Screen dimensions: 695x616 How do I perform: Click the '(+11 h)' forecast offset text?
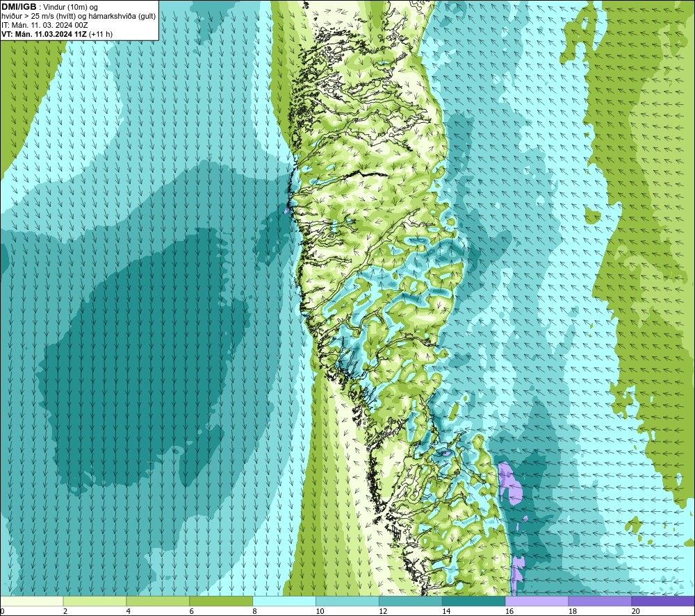pyautogui.click(x=101, y=34)
